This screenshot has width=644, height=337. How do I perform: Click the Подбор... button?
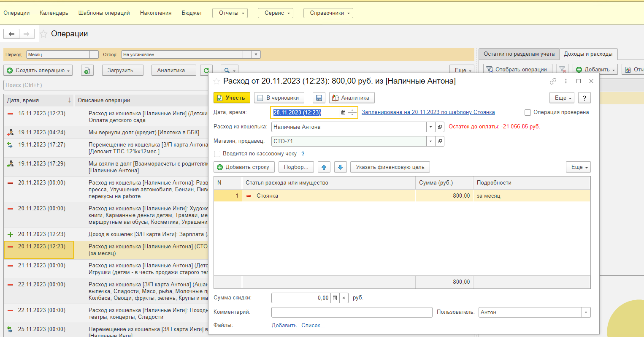coord(296,167)
